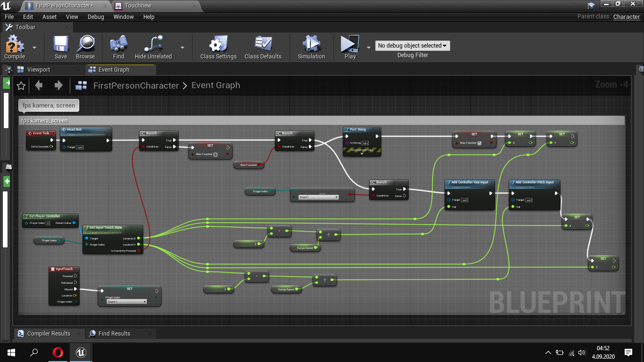
Task: Open the File menu
Action: pos(9,16)
